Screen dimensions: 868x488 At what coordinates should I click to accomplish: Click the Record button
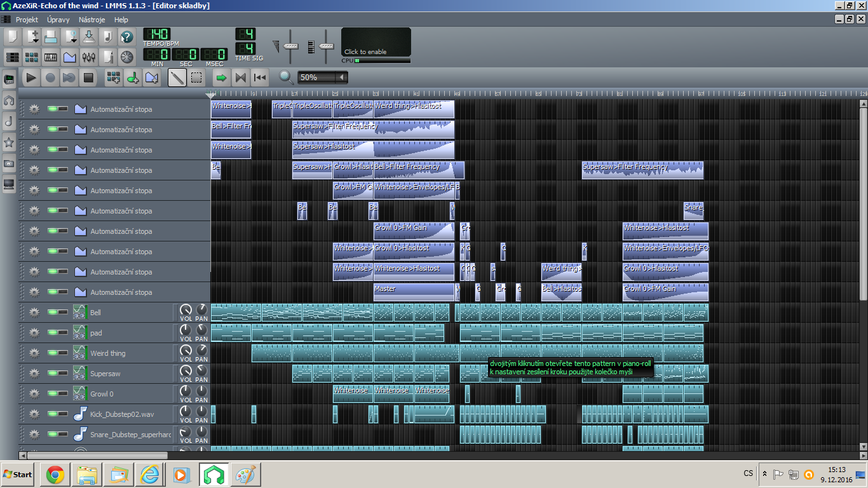[x=50, y=78]
